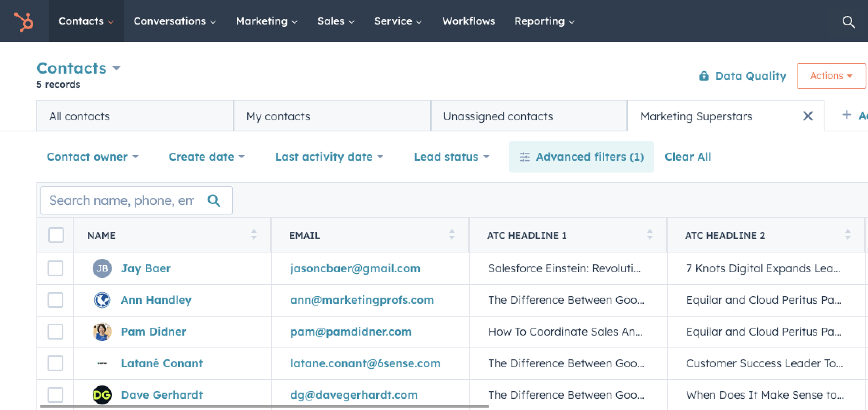
Task: Select the Ann Handley row checkbox
Action: pyautogui.click(x=55, y=300)
